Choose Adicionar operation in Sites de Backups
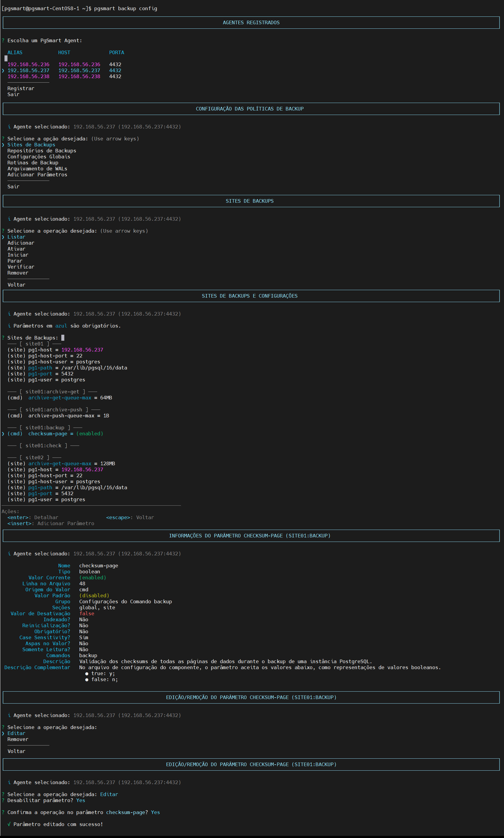The width and height of the screenshot is (504, 838). point(21,243)
